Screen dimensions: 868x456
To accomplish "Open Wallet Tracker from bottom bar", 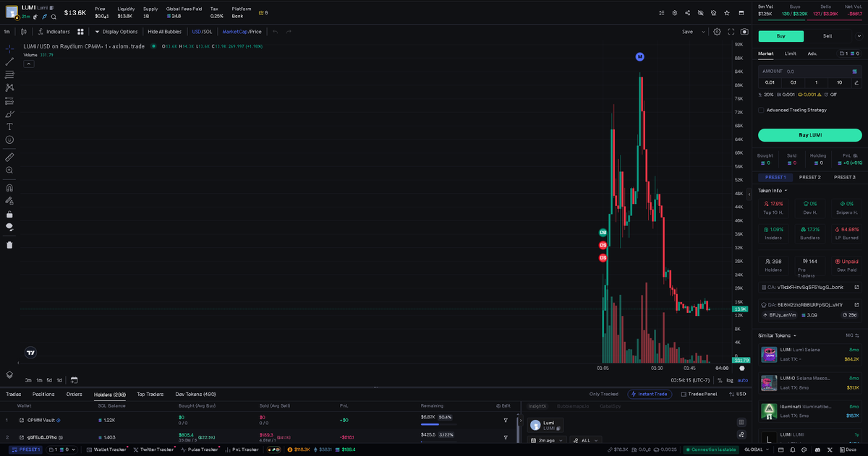I will (106, 449).
